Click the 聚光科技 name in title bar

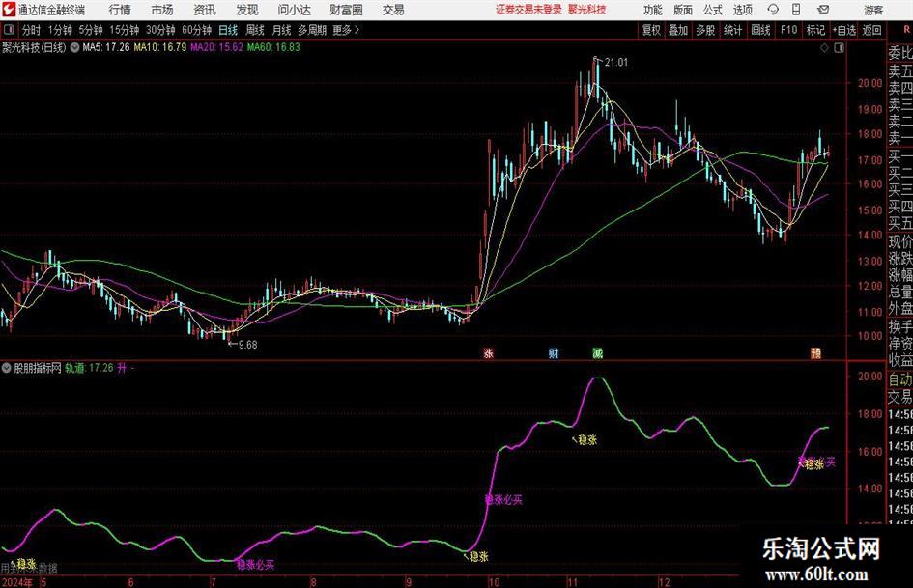[587, 10]
